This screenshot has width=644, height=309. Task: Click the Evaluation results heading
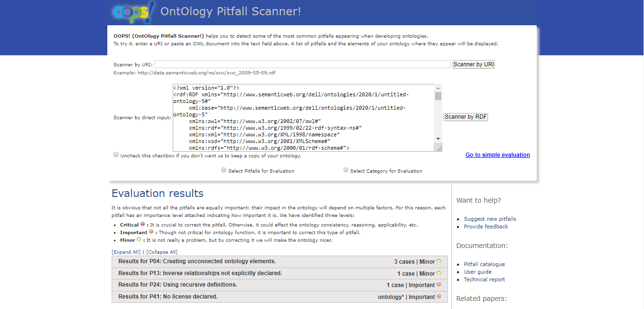point(157,194)
